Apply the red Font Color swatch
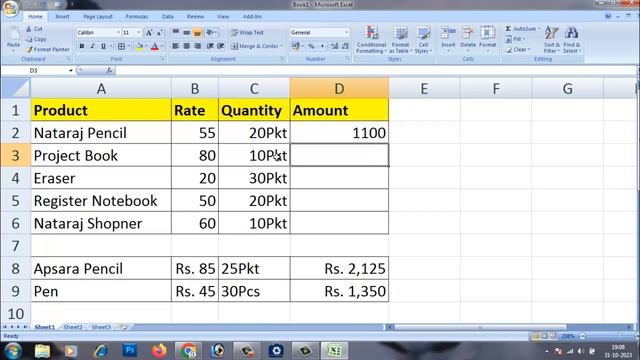640x360 pixels. click(155, 47)
